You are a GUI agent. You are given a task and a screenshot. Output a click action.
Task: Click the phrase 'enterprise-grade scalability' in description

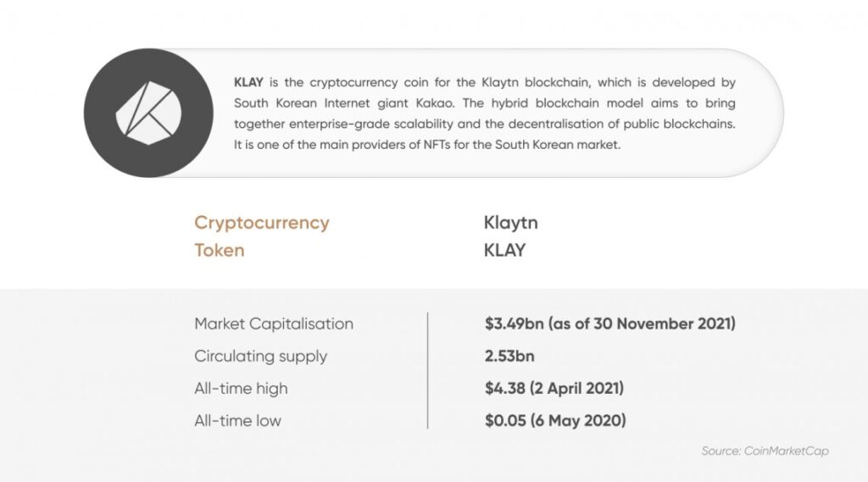click(x=361, y=125)
